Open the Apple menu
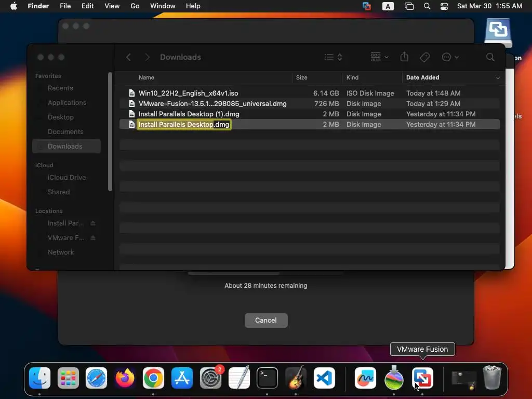532x399 pixels. (x=14, y=6)
